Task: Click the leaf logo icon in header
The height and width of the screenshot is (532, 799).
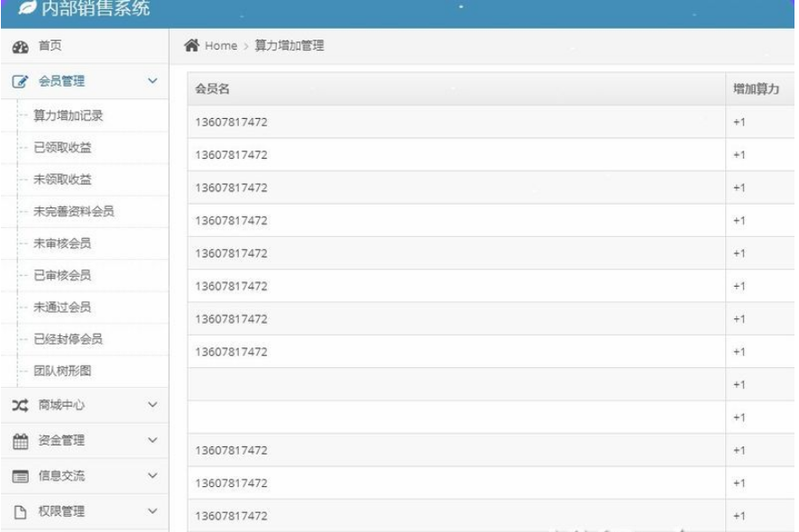Action: 27,10
